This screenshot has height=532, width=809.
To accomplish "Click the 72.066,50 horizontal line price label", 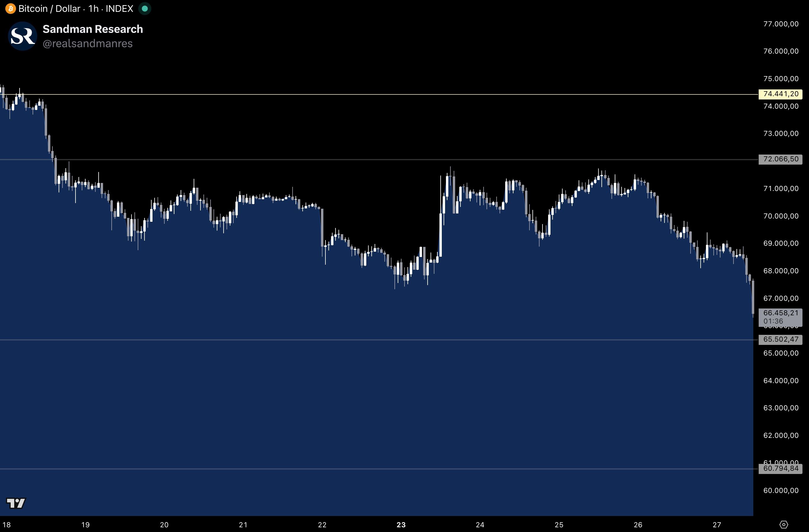I will [781, 159].
